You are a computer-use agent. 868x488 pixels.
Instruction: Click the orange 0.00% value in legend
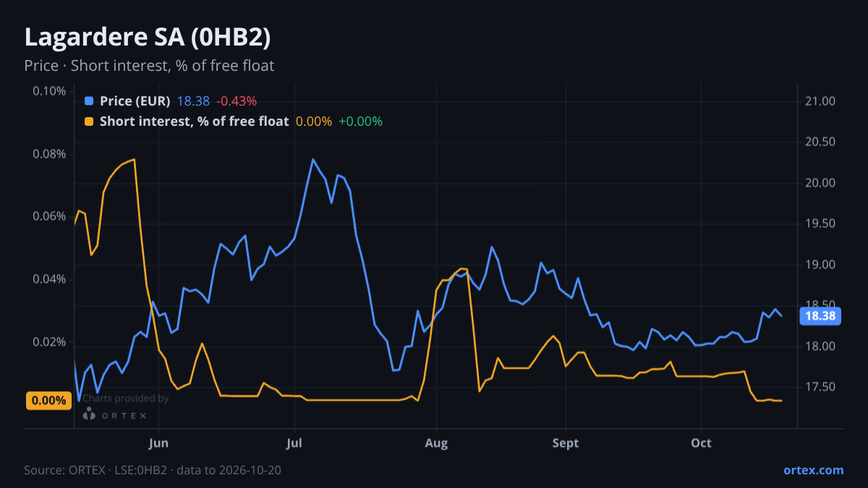[314, 121]
